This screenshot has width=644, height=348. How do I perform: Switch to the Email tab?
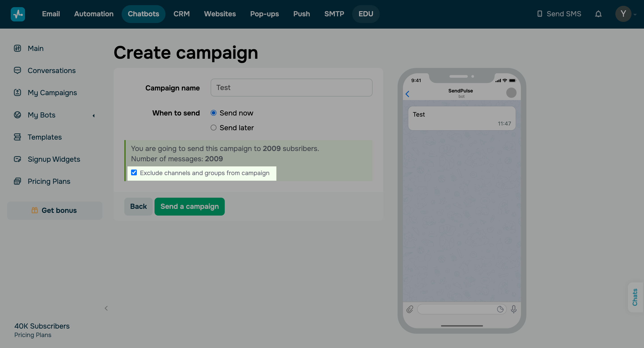point(51,14)
